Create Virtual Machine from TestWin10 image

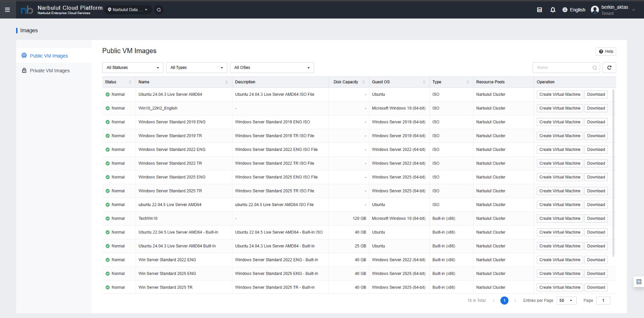point(559,219)
